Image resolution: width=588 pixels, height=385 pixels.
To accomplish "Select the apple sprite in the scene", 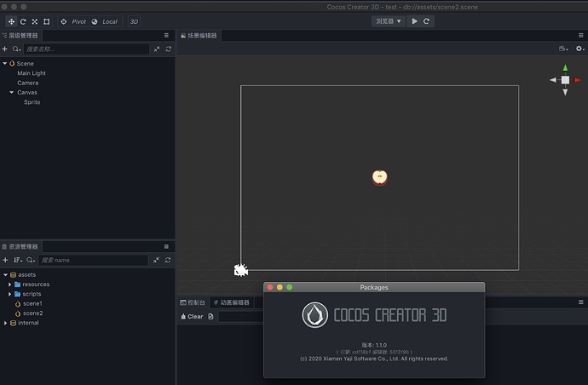I will point(380,177).
